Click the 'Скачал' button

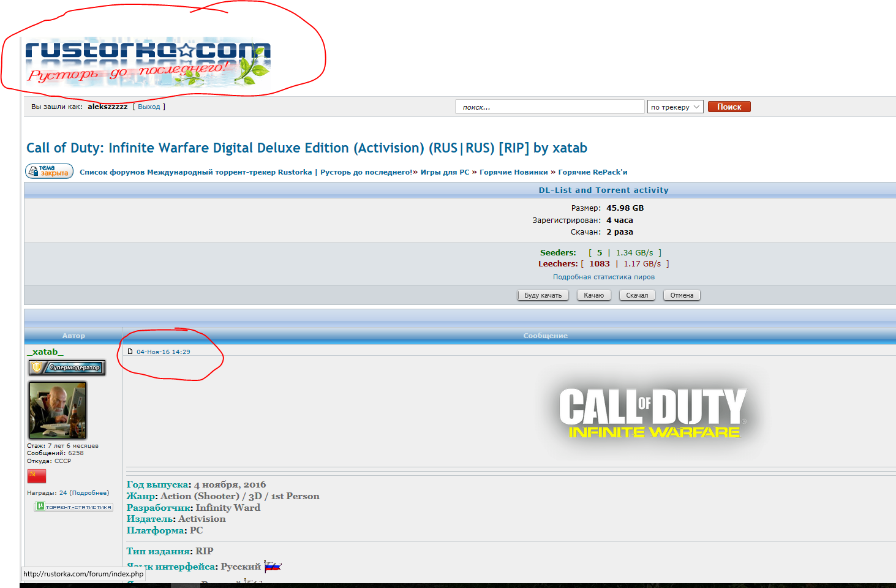pyautogui.click(x=637, y=295)
